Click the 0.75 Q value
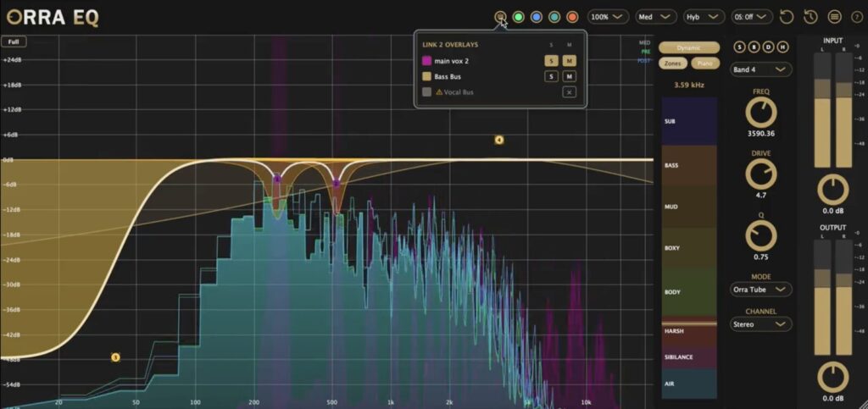The image size is (868, 409). point(761,257)
